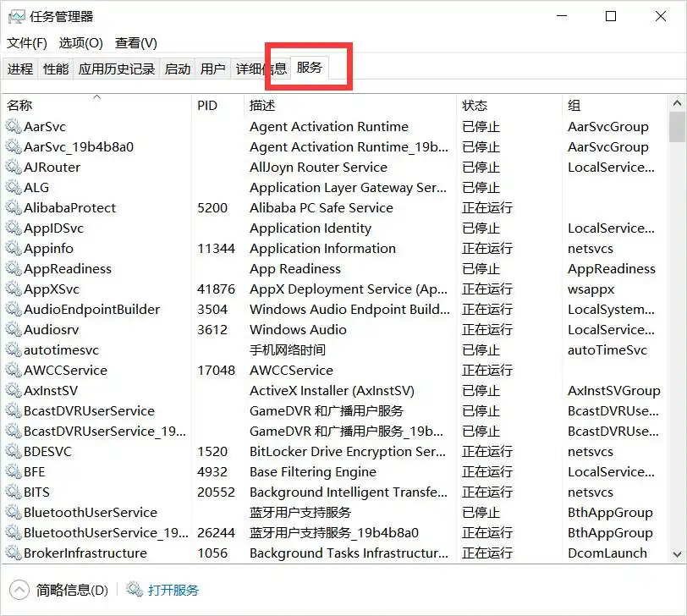
Task: Open the 打开服务 link
Action: [173, 590]
